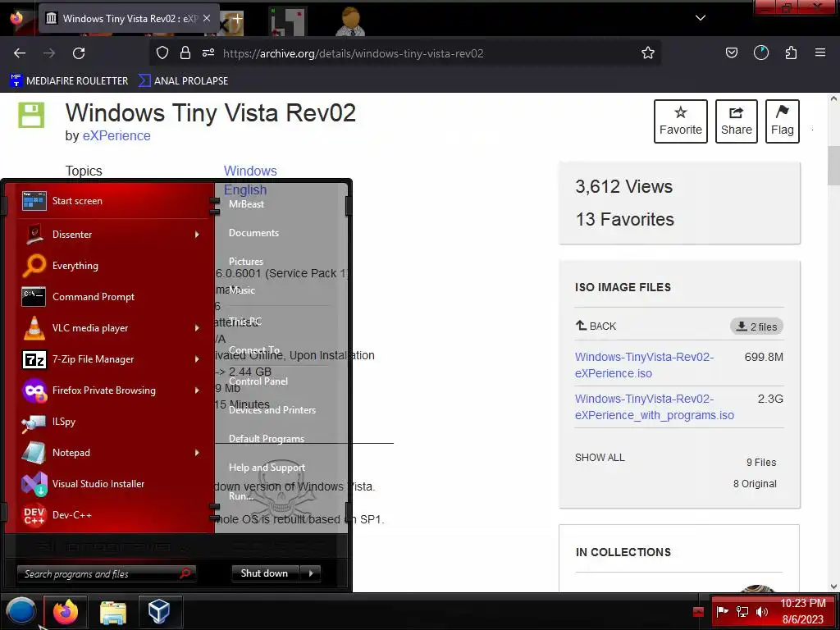Viewport: 840px width, 630px height.
Task: Close the Tiny Vista browser tab
Action: click(207, 18)
